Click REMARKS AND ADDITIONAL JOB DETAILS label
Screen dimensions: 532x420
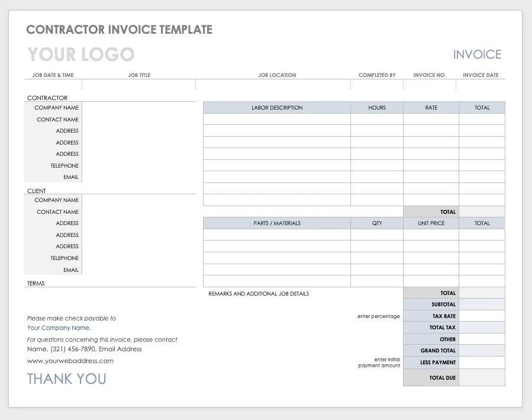(259, 294)
